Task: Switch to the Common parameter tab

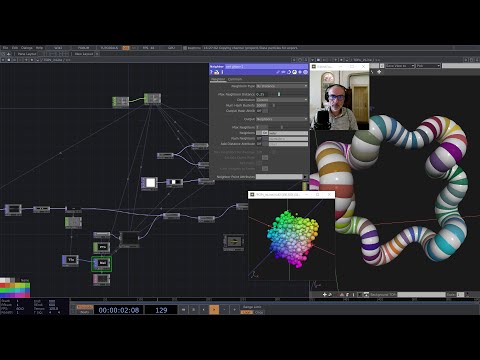Action: [x=235, y=79]
